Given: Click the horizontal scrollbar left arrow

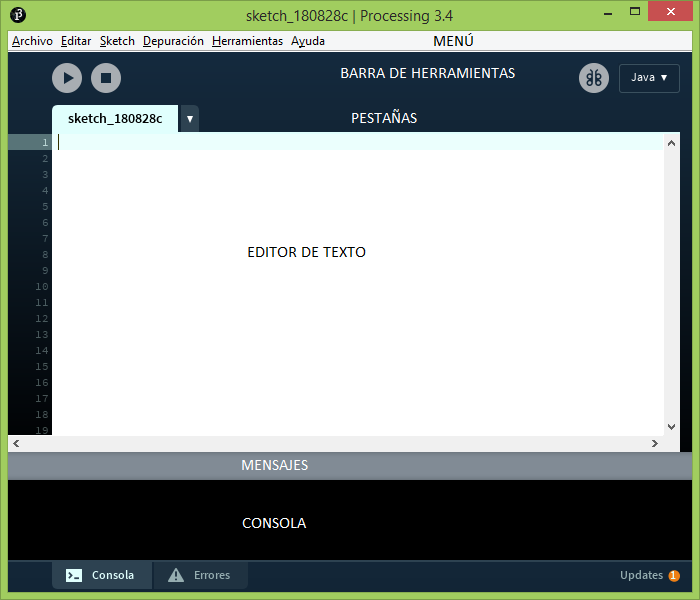Looking at the screenshot, I should 16,443.
